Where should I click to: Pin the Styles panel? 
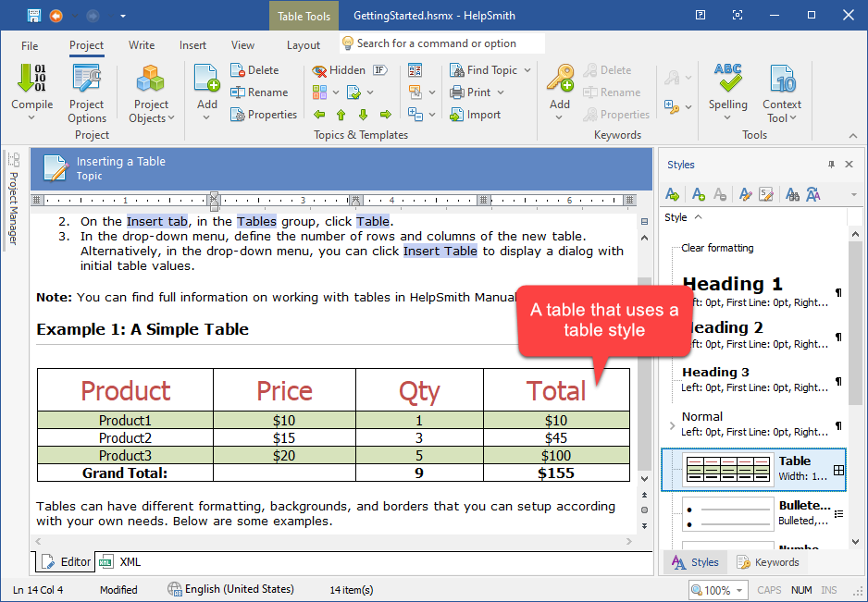tap(831, 165)
